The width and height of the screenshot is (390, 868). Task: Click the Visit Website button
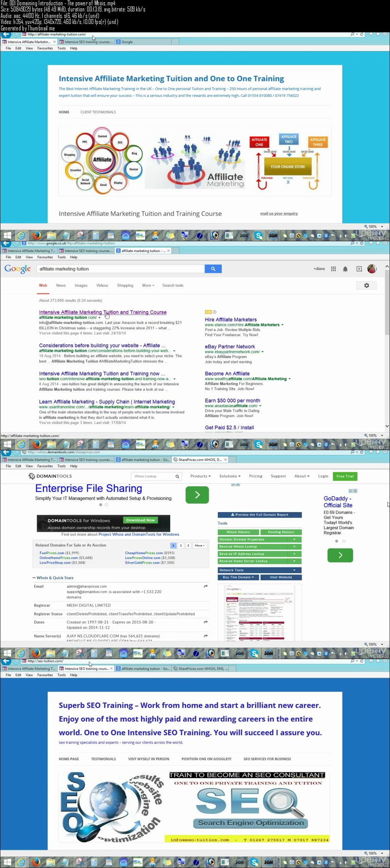281,577
